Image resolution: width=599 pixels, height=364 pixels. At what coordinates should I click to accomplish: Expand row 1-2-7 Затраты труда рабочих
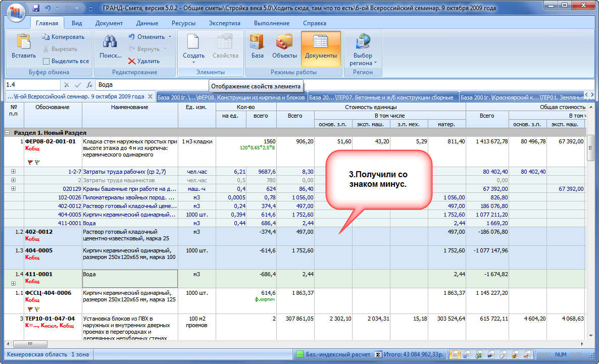click(13, 172)
